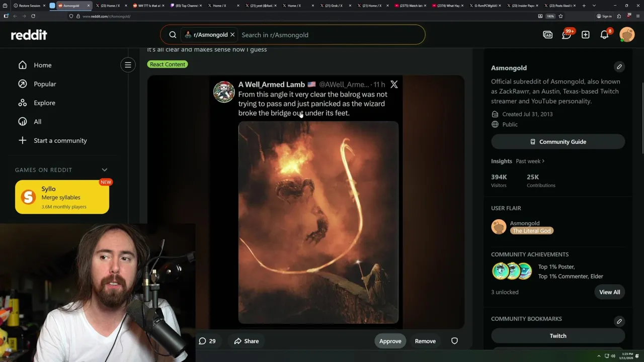This screenshot has width=644, height=362.
Task: Open the taskbar clock and date
Action: [x=626, y=356]
